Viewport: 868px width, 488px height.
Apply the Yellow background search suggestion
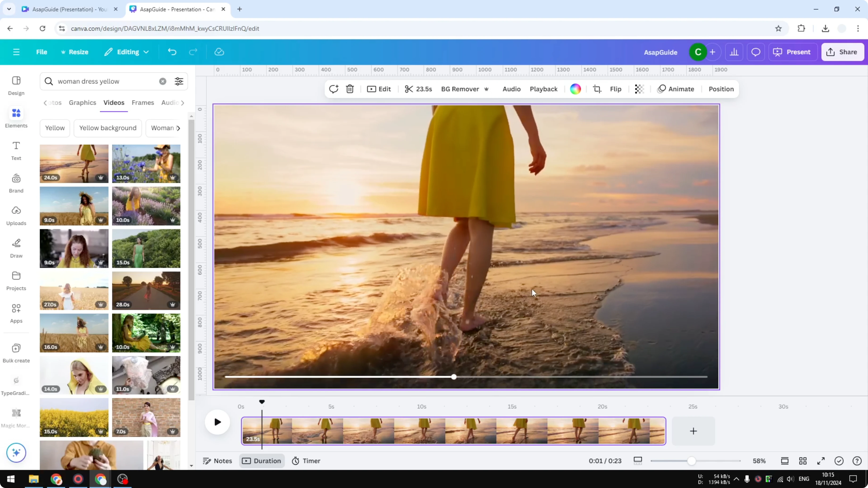point(108,128)
